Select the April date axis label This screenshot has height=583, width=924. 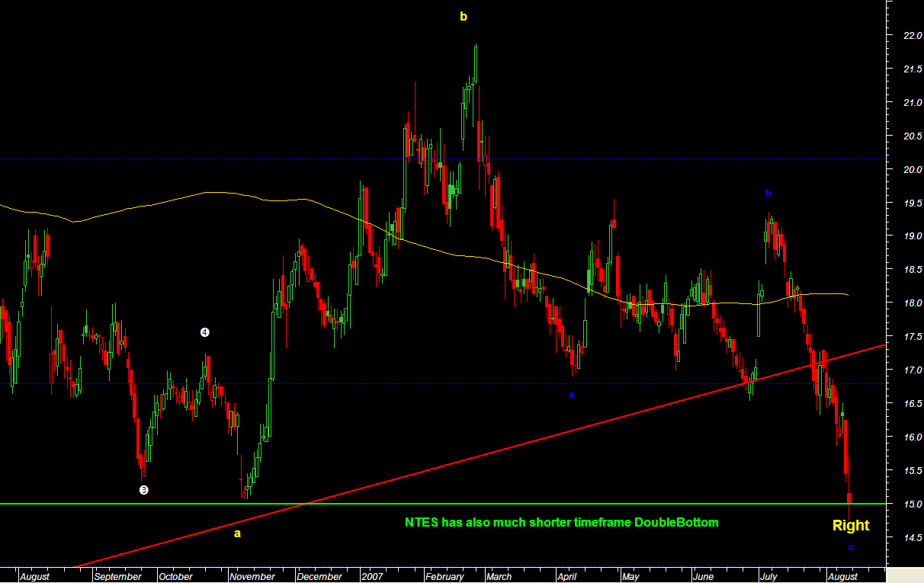coord(566,577)
